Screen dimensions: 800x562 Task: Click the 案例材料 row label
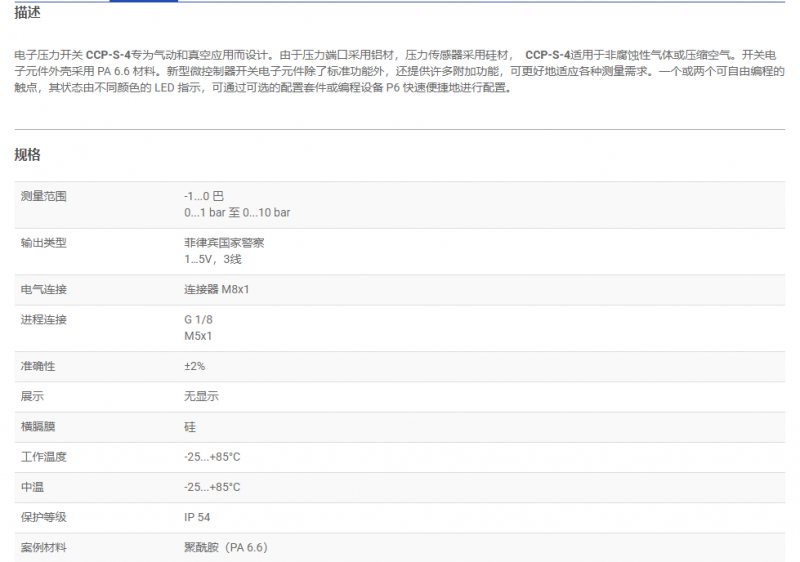(x=43, y=548)
